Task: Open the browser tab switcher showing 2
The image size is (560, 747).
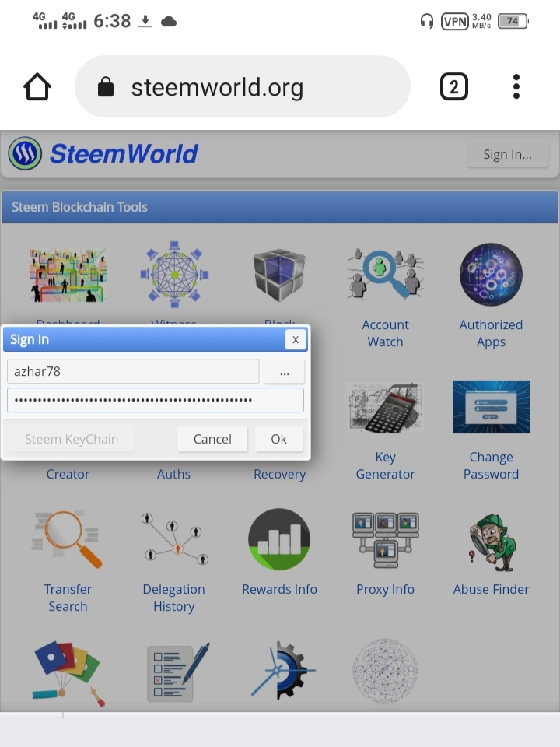Action: pos(453,86)
